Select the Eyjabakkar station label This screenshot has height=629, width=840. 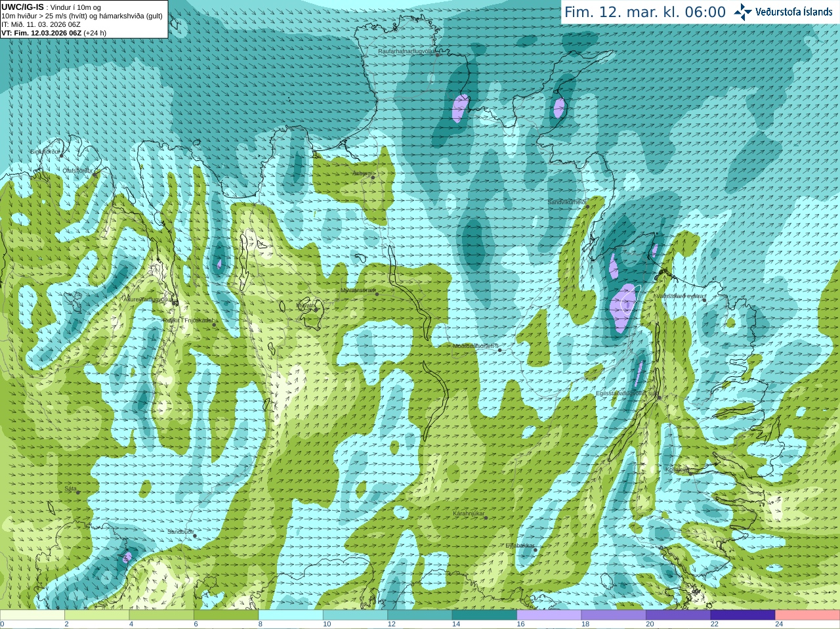(520, 546)
